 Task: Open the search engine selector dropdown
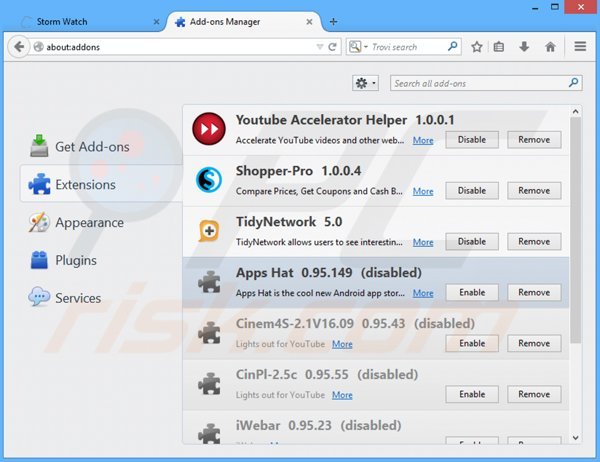coord(358,47)
